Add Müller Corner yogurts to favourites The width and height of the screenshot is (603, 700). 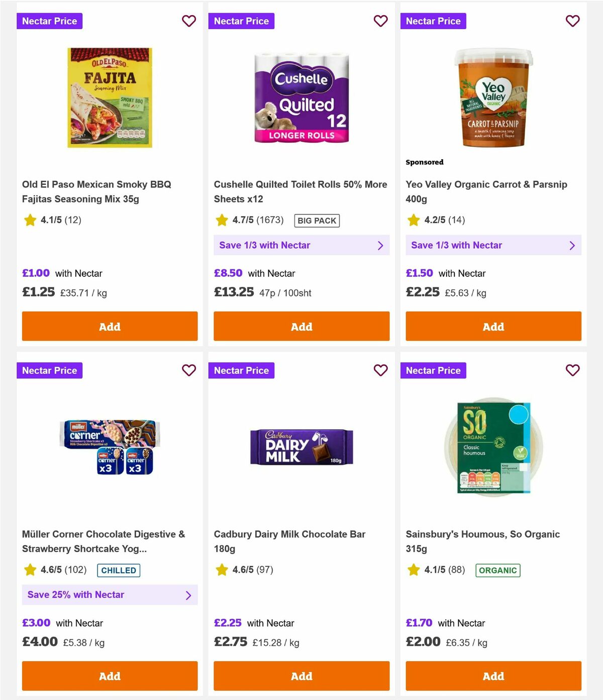[189, 370]
